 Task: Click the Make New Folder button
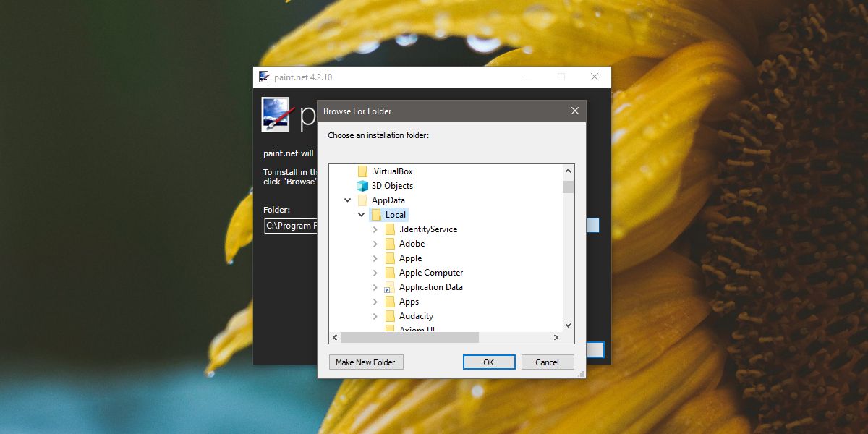pos(366,362)
